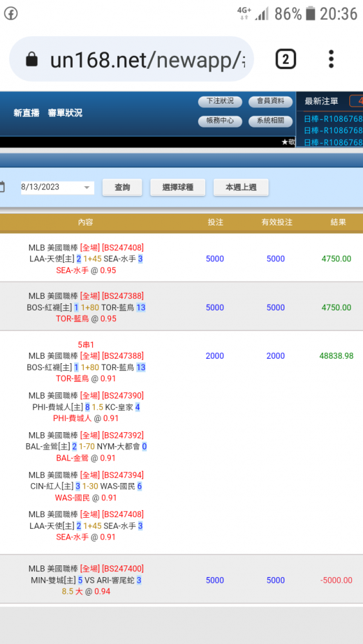Tap the battery icon in status bar
This screenshot has width=363, height=644.
pos(311,14)
